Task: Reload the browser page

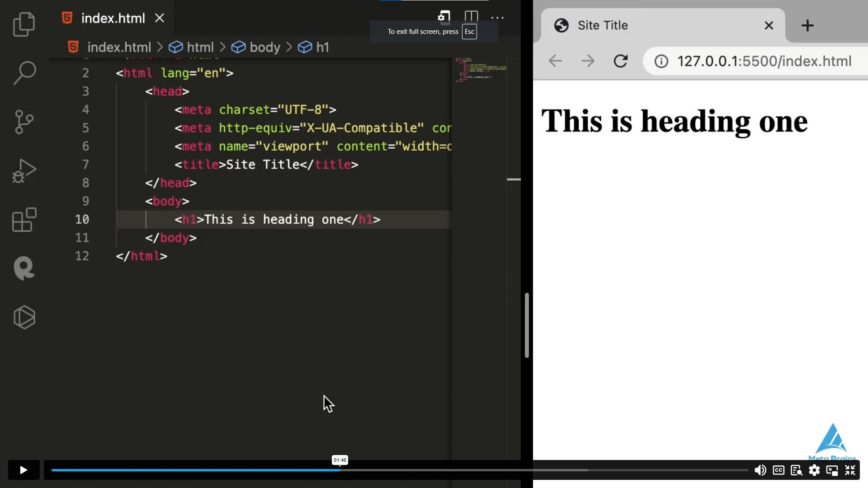Action: 621,61
